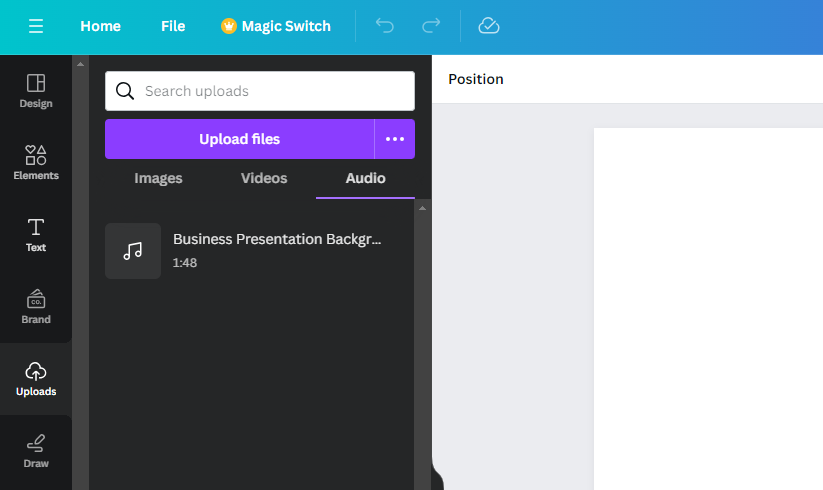Click the search magnifier icon
This screenshot has height=490, width=823.
pos(125,91)
